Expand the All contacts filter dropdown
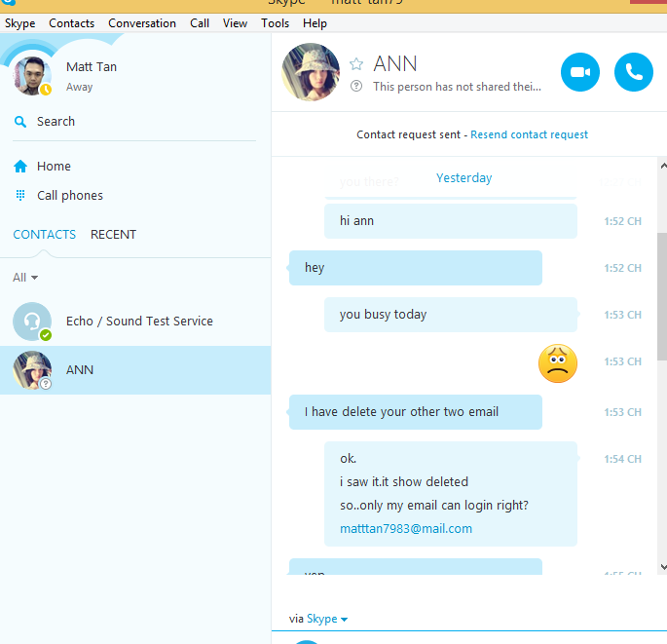 (25, 278)
